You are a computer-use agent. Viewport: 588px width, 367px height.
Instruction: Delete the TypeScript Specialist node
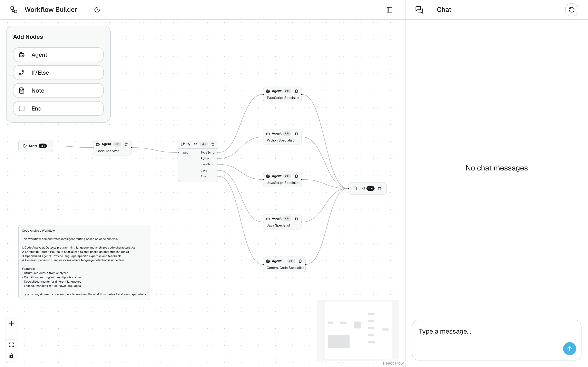(296, 91)
